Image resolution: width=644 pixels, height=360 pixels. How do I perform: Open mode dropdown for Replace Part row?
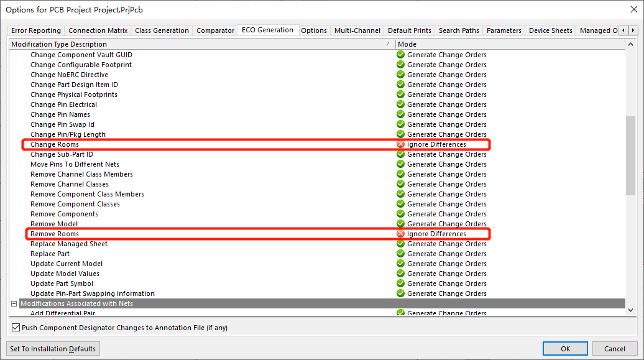(447, 254)
